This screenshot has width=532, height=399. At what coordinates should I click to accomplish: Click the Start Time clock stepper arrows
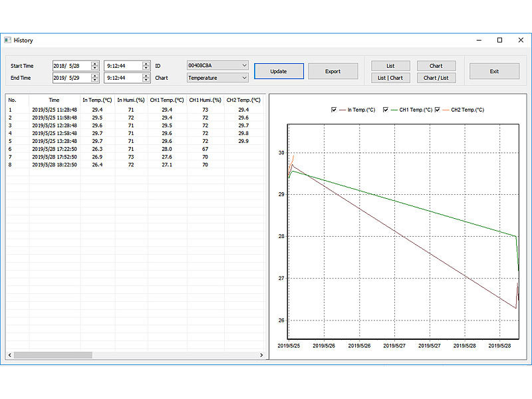point(146,65)
